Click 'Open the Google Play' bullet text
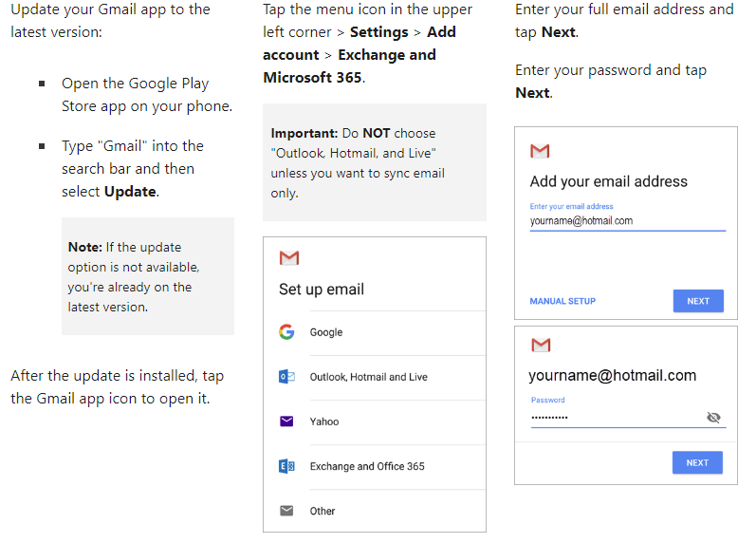 point(135,84)
